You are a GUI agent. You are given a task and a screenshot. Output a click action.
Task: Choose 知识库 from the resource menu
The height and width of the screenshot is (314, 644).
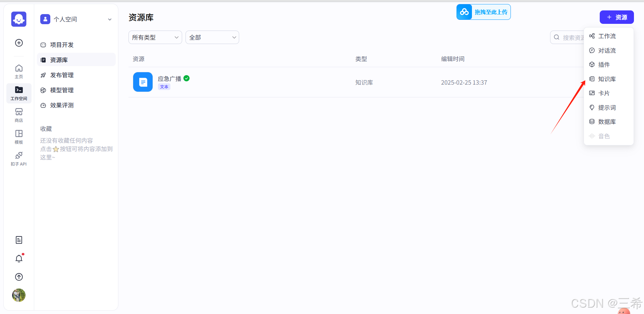coord(608,79)
